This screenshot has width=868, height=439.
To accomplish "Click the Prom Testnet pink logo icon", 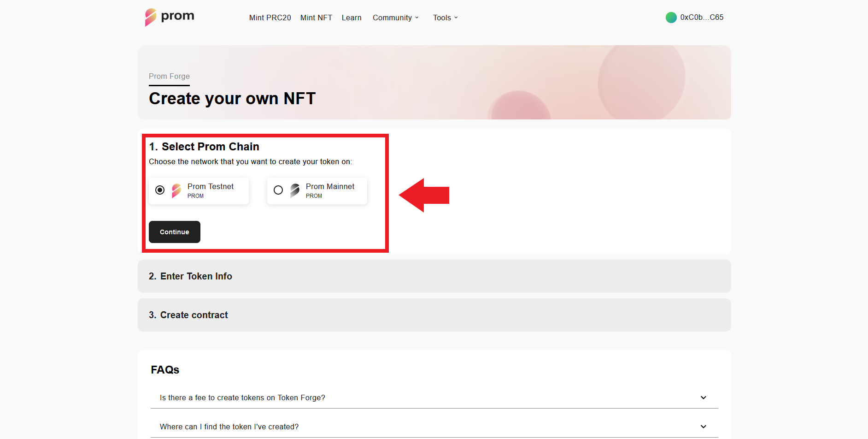I will [176, 190].
